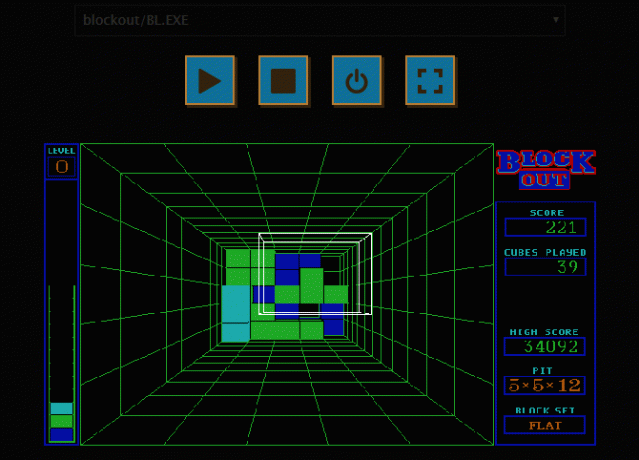Click the Block Out logo
The image size is (639, 460).
546,169
